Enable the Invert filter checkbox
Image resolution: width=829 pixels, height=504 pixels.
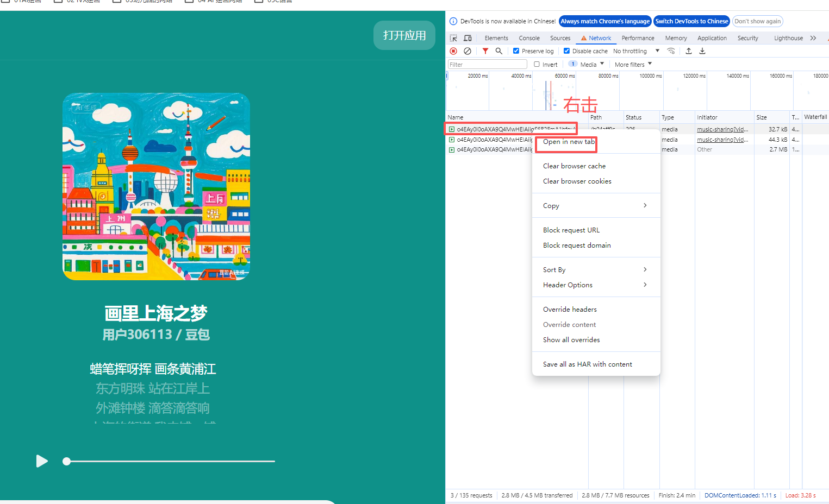click(x=537, y=64)
